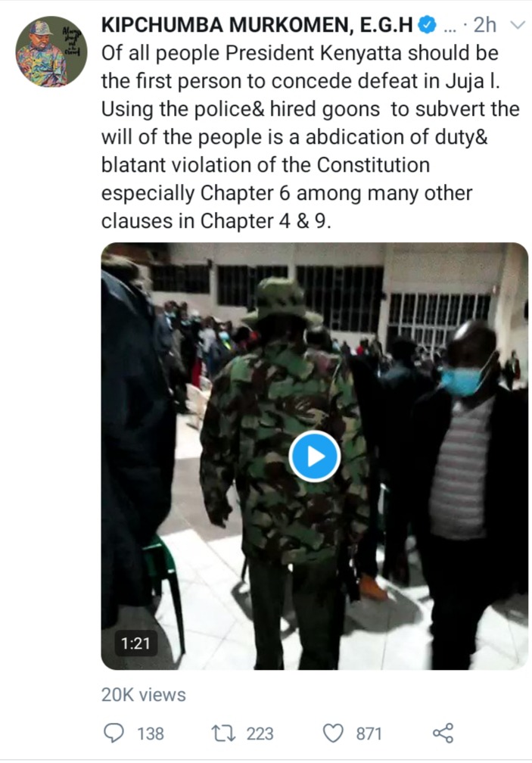This screenshot has width=532, height=763.
Task: Click the text 'clauses in Chapter 4 & 9'
Action: tap(214, 221)
